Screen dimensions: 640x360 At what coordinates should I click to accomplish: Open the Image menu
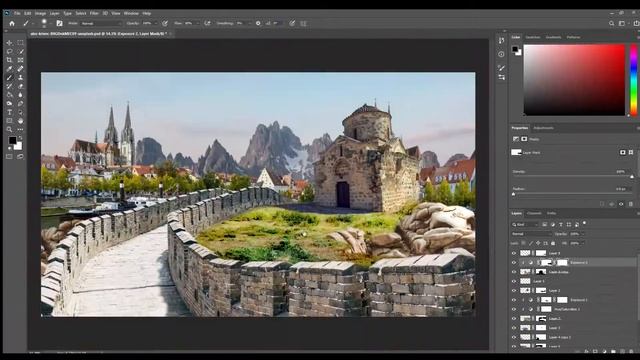pos(40,13)
